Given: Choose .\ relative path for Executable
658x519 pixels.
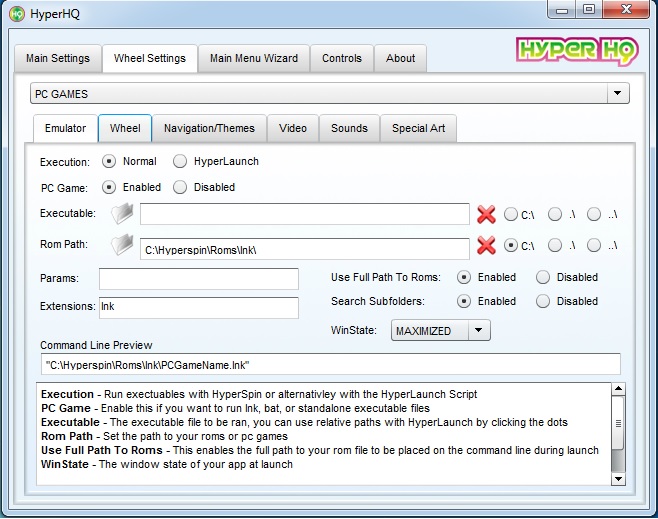Looking at the screenshot, I should (555, 214).
